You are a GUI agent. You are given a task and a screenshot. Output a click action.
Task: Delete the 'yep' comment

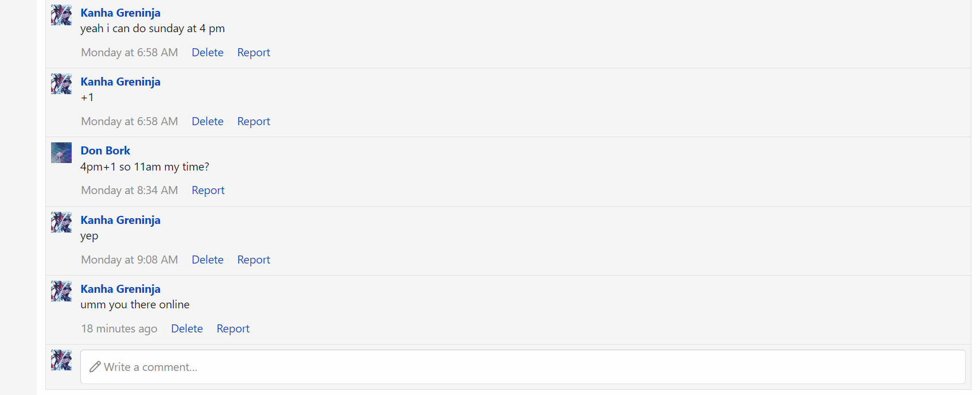pos(208,260)
